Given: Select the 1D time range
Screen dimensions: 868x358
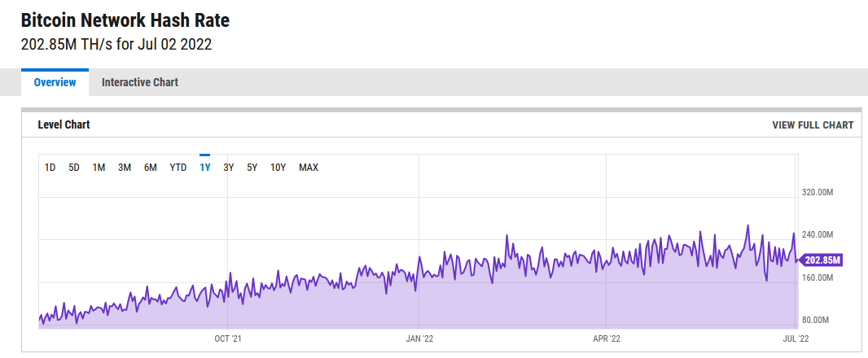Looking at the screenshot, I should [x=50, y=167].
